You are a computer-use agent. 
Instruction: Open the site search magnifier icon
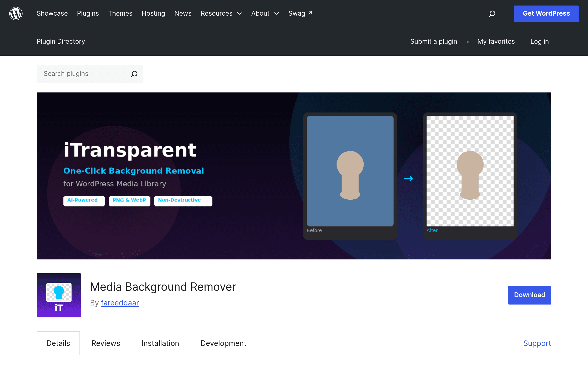tap(492, 14)
